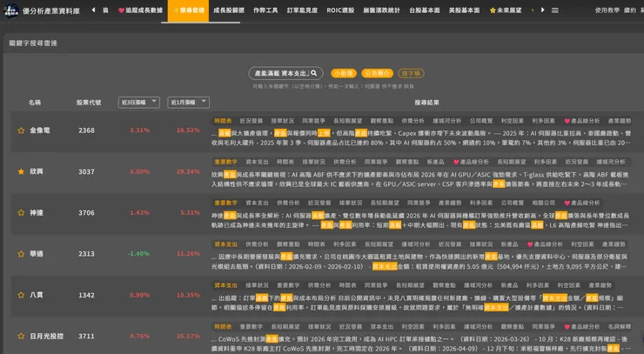
Task: Click stock code 3706
Action: 86,213
